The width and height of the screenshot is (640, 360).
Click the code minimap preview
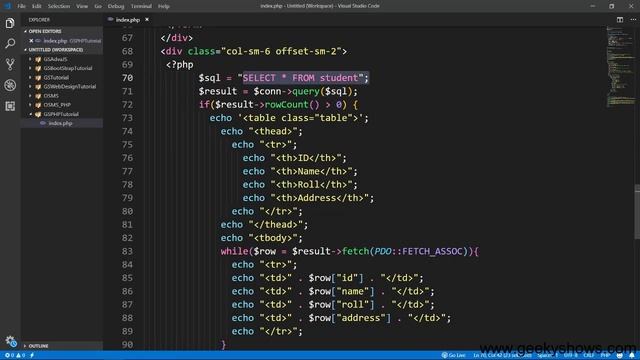[x=620, y=67]
